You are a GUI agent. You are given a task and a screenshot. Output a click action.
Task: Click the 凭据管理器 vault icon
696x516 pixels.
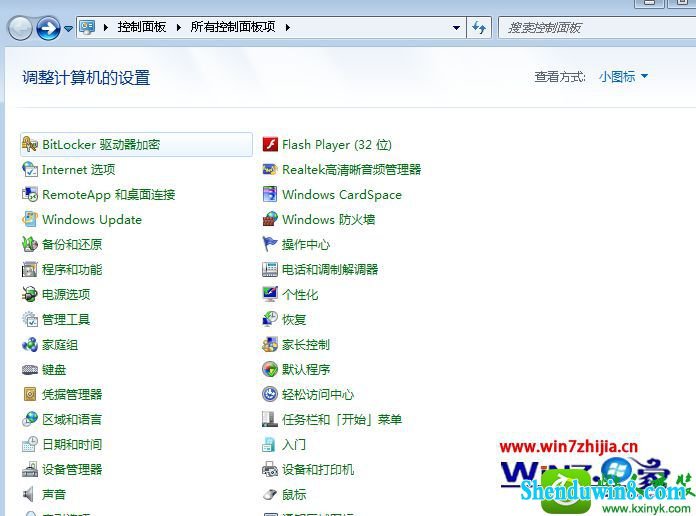[30, 394]
